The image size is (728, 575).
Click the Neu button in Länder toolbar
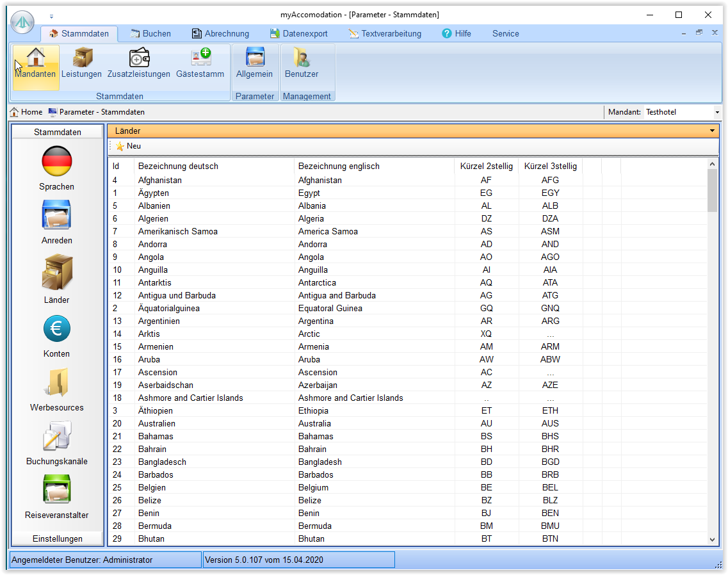[x=128, y=146]
